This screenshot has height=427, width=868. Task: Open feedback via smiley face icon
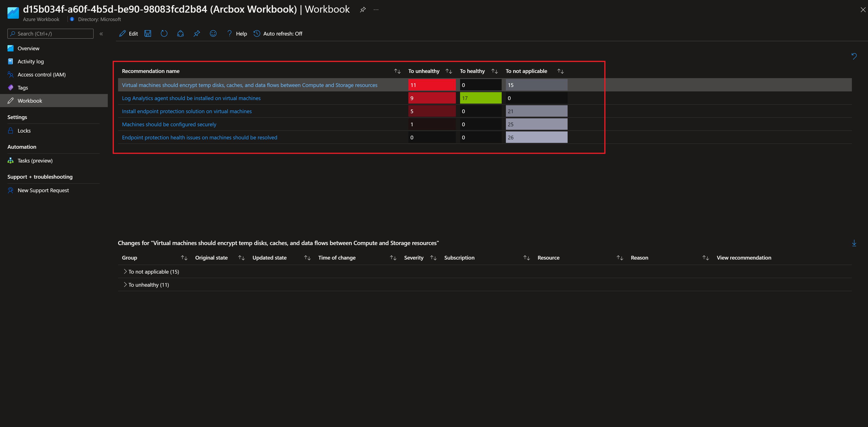[x=213, y=34]
